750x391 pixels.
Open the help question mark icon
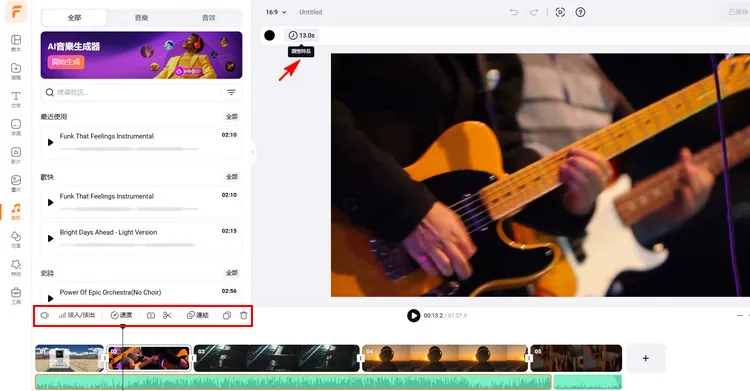point(580,12)
